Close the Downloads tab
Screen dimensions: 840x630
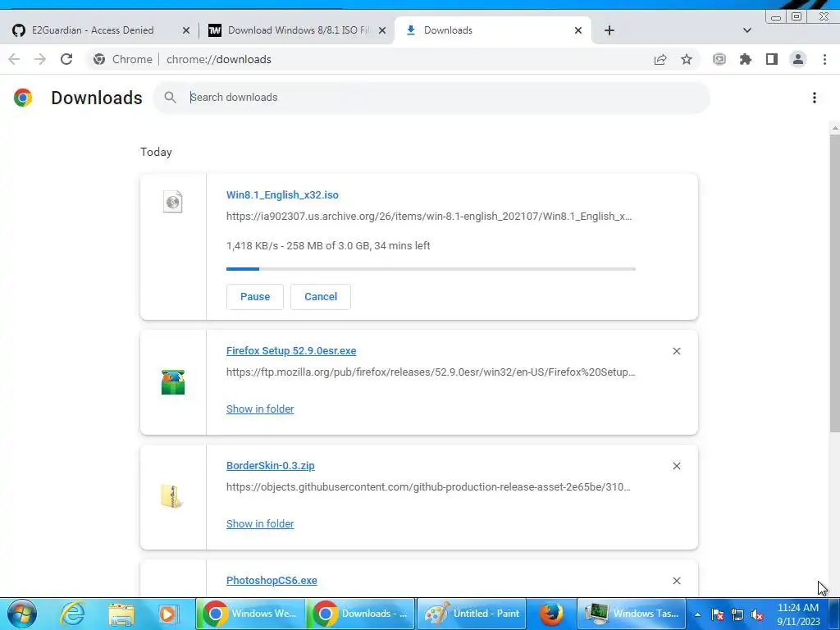[x=578, y=30]
